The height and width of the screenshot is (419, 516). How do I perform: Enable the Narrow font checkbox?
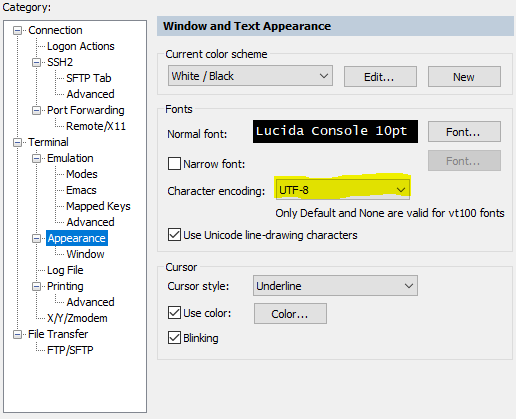point(174,164)
